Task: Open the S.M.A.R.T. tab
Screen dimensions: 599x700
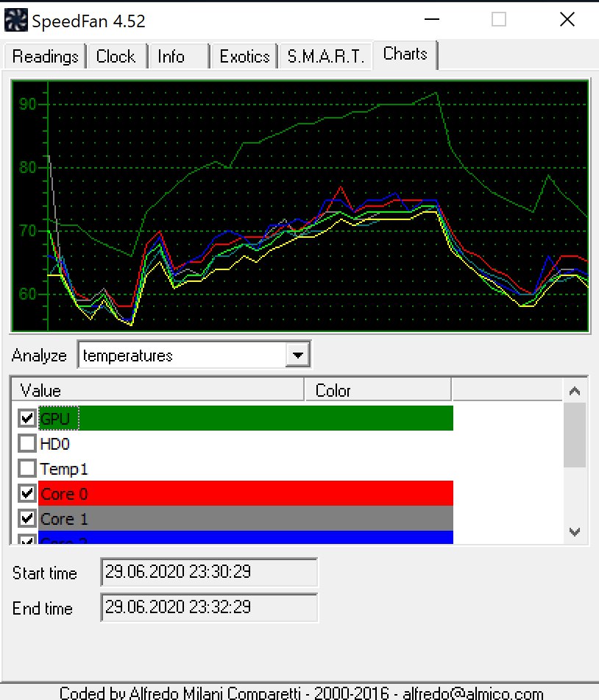Action: [325, 56]
